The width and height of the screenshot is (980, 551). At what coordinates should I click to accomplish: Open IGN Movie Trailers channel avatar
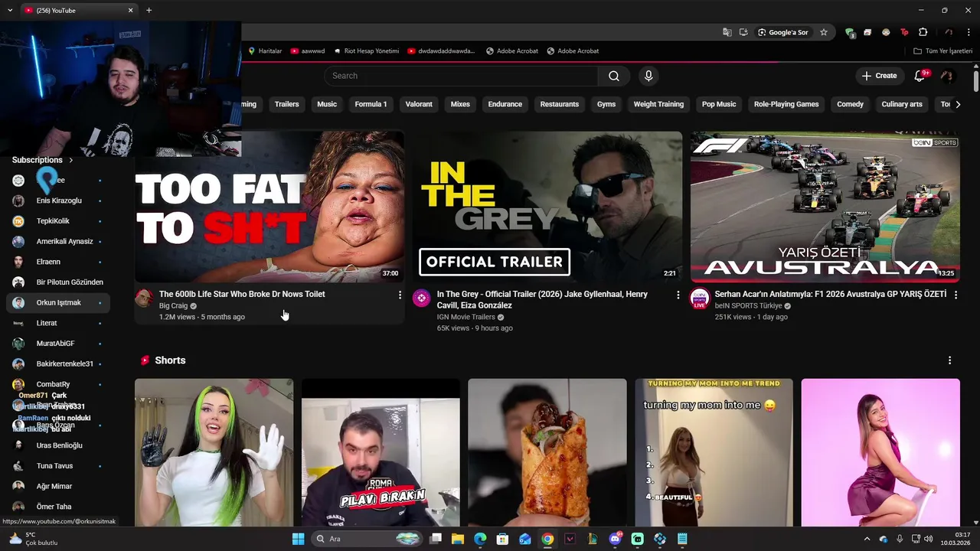tap(422, 298)
